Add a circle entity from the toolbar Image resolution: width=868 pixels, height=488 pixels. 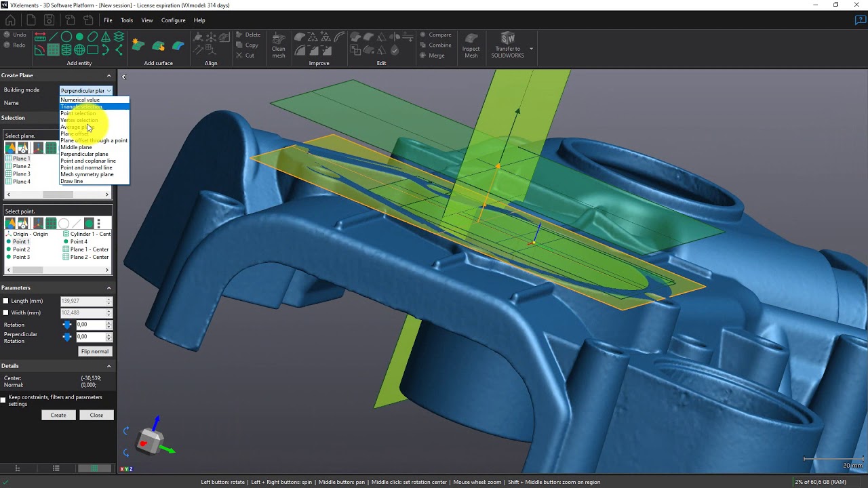tap(66, 37)
